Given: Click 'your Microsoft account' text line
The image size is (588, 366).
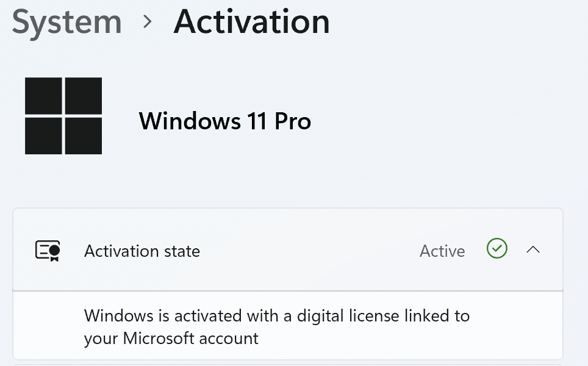Looking at the screenshot, I should click(171, 338).
